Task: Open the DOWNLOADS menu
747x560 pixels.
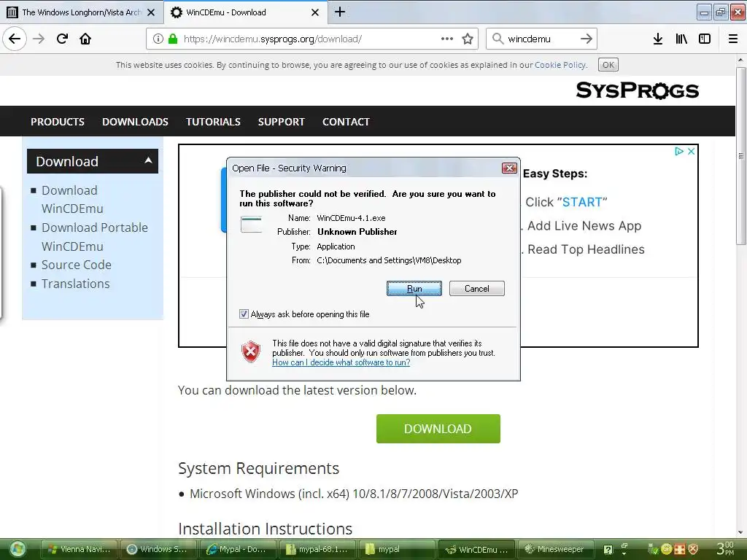Action: click(x=135, y=122)
